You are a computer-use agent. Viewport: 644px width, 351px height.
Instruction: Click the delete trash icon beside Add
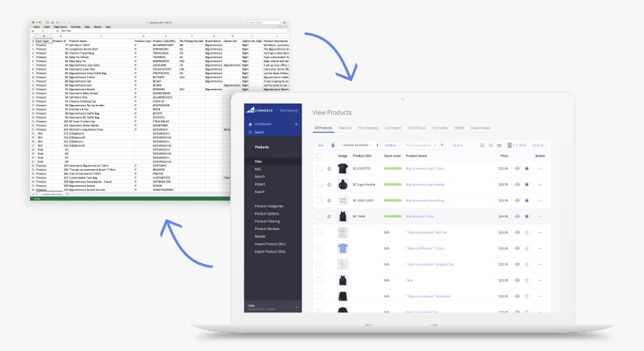(x=333, y=145)
